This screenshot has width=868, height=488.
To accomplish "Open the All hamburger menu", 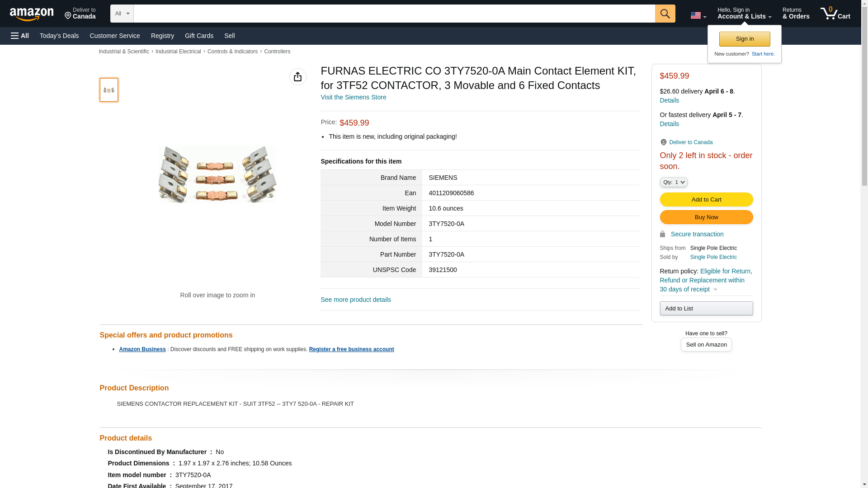I will click(20, 36).
